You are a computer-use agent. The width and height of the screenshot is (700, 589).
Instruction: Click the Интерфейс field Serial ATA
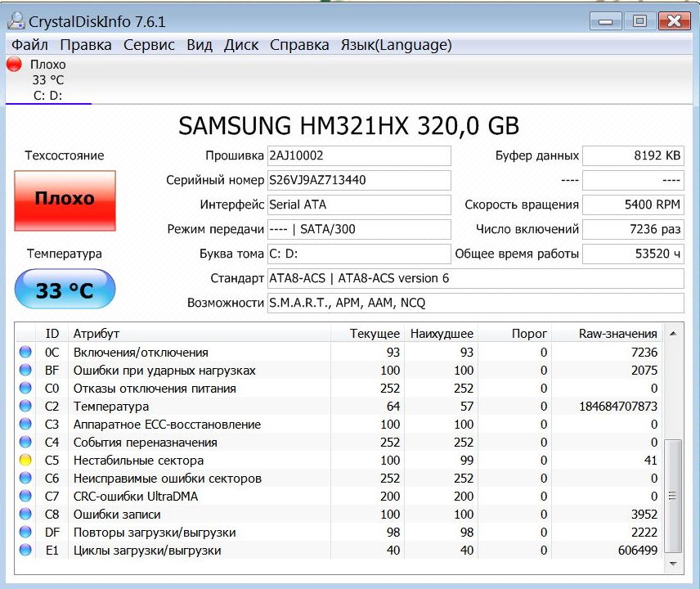359,205
